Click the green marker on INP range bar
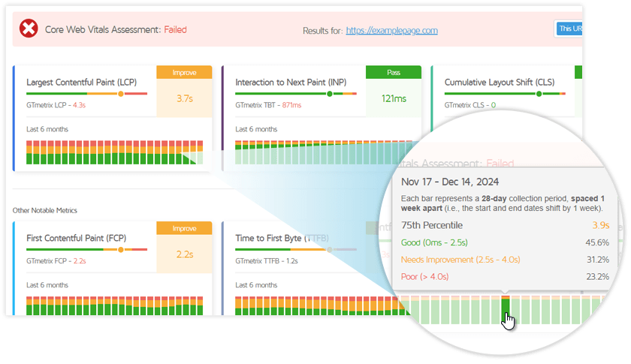Viewport: 631px width, 364px height. (329, 94)
